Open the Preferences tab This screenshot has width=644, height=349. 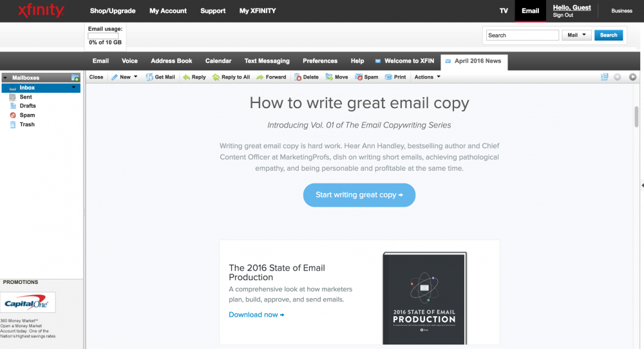click(320, 61)
